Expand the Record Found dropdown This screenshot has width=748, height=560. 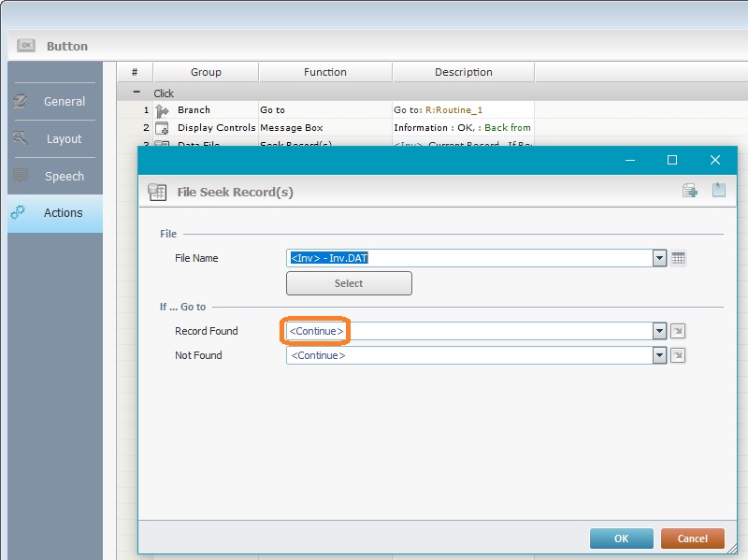(x=659, y=331)
